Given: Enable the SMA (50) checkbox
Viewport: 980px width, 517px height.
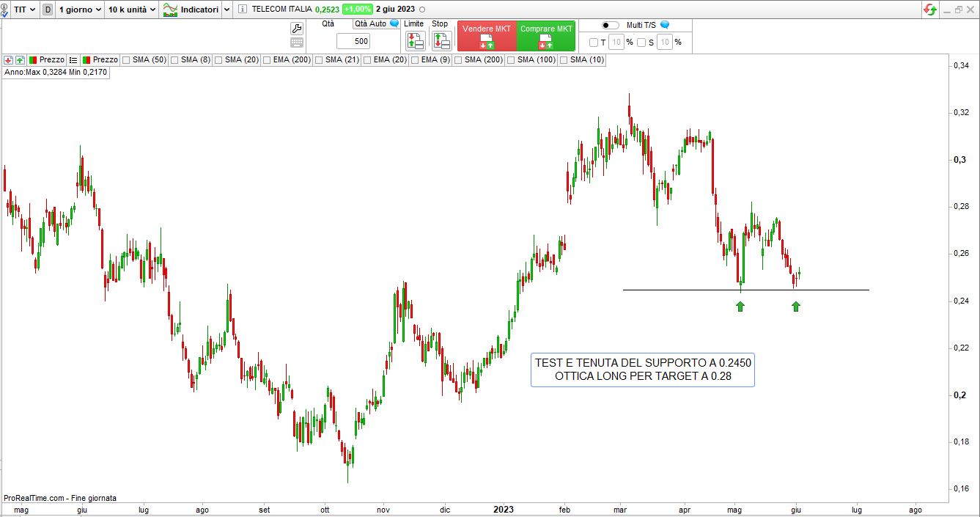Looking at the screenshot, I should [127, 59].
